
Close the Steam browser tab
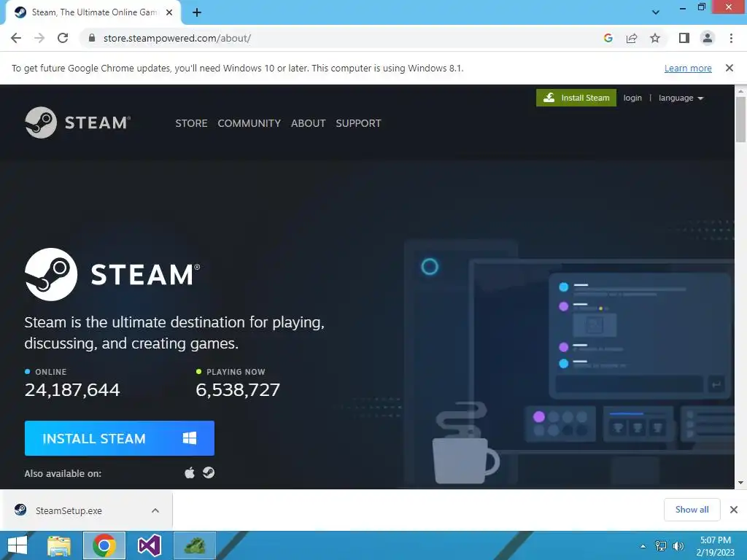click(x=169, y=12)
